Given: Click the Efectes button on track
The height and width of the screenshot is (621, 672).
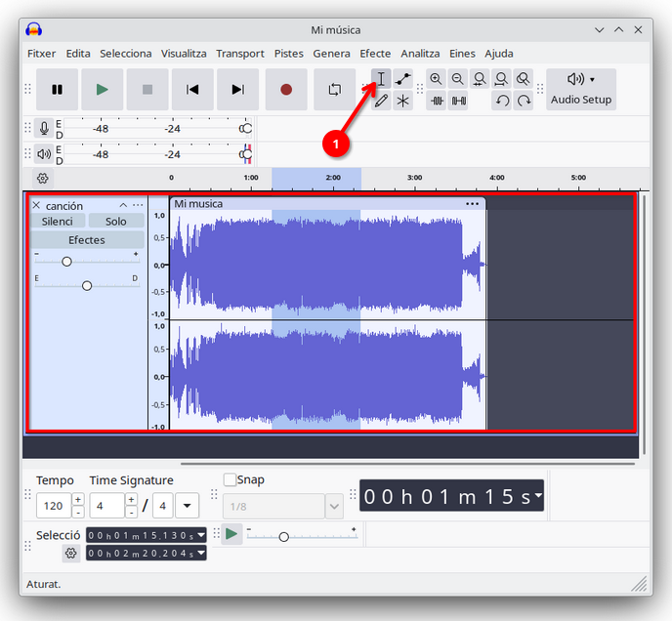Looking at the screenshot, I should point(87,240).
